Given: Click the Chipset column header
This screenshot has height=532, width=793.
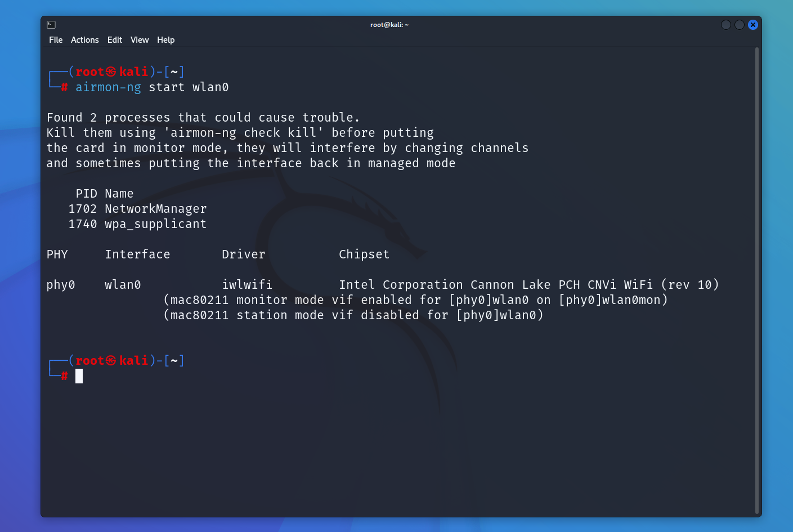Looking at the screenshot, I should 364,254.
